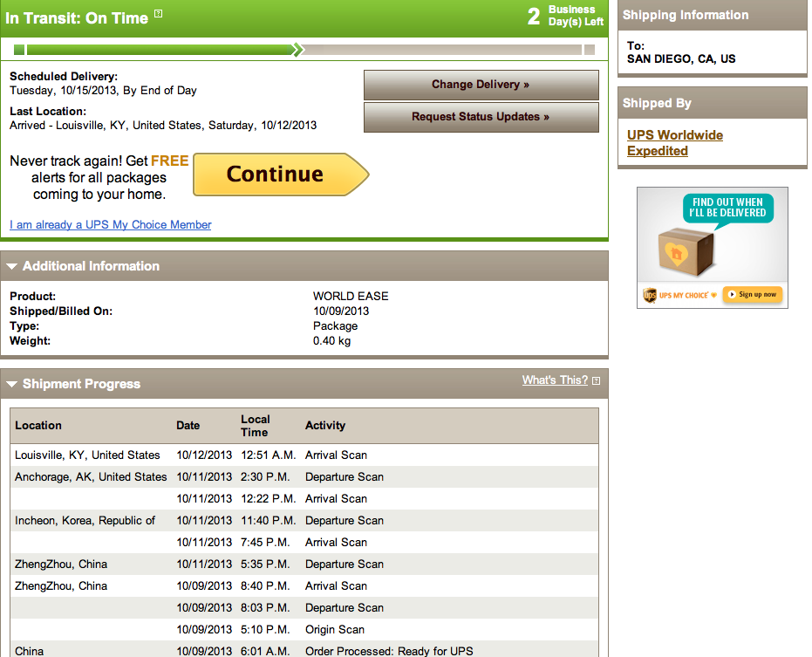Click the package box ad image

coord(686,252)
